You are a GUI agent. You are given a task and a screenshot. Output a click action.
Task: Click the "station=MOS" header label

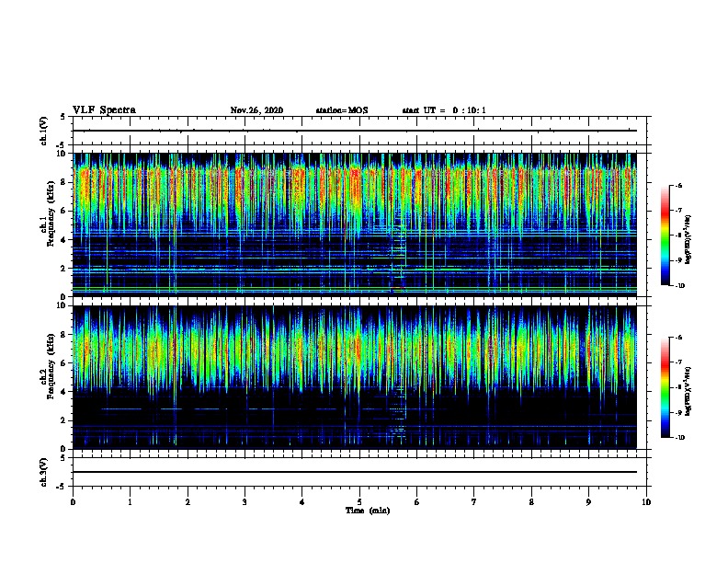[342, 110]
